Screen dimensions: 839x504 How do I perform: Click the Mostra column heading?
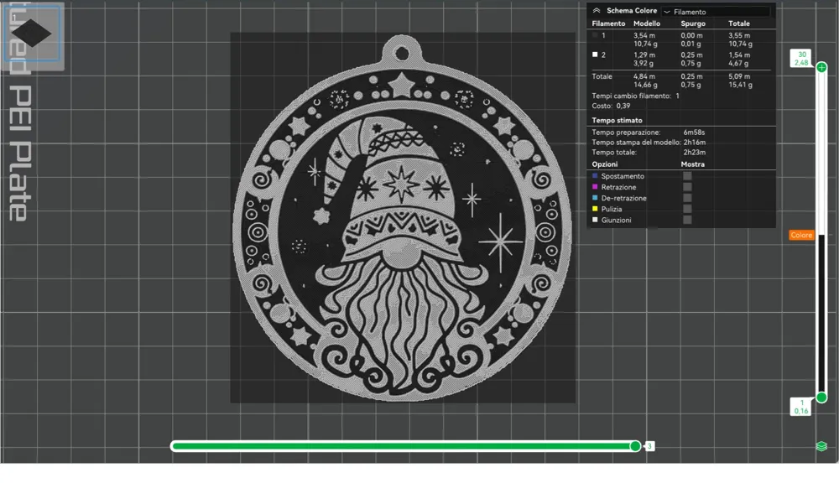coord(692,164)
